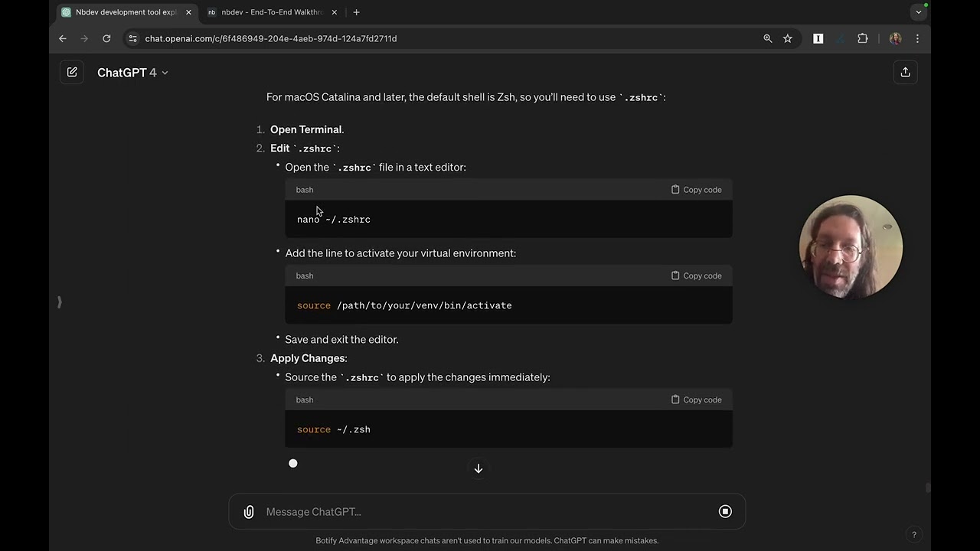This screenshot has width=980, height=551.
Task: Open the tab search dropdown arrow
Action: tap(919, 12)
